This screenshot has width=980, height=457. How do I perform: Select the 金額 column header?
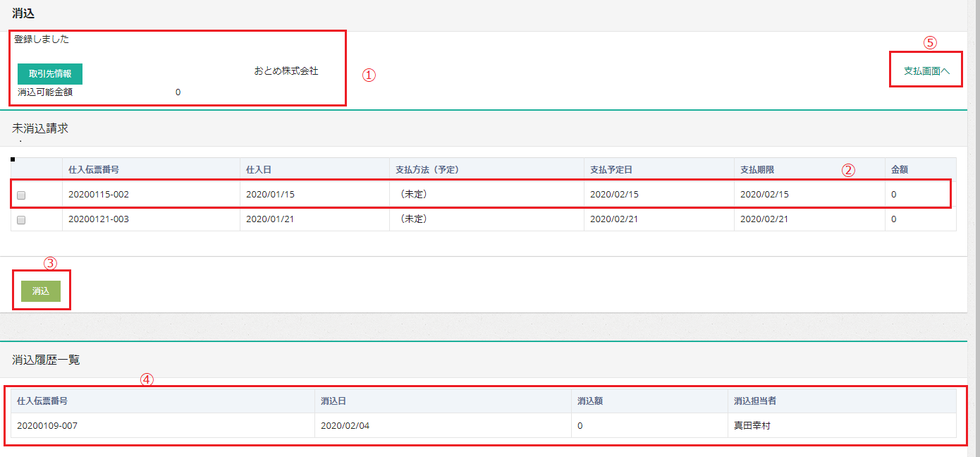coord(900,170)
